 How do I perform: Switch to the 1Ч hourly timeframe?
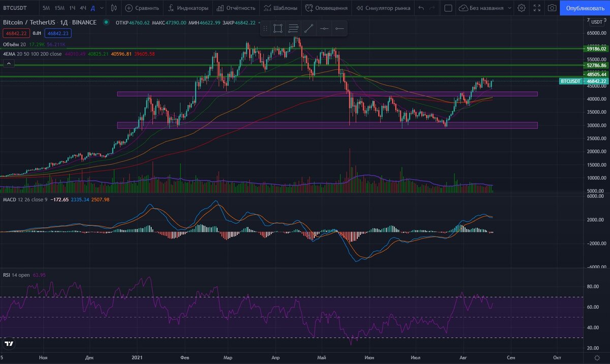72,8
